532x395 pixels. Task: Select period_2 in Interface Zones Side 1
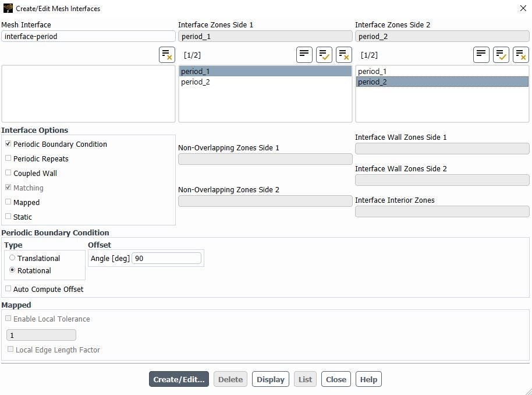[x=196, y=82]
